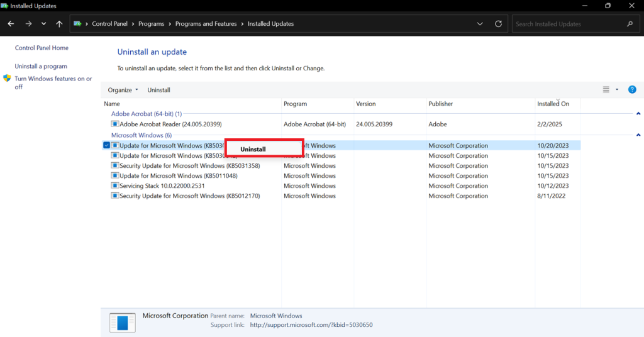Click the forward navigation arrow
The width and height of the screenshot is (644, 337).
(28, 24)
